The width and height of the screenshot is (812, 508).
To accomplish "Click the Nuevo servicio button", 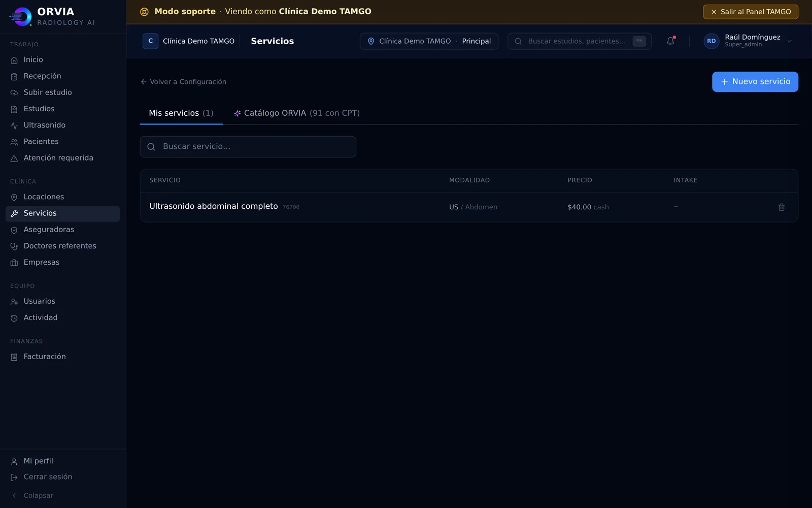I will (x=755, y=82).
